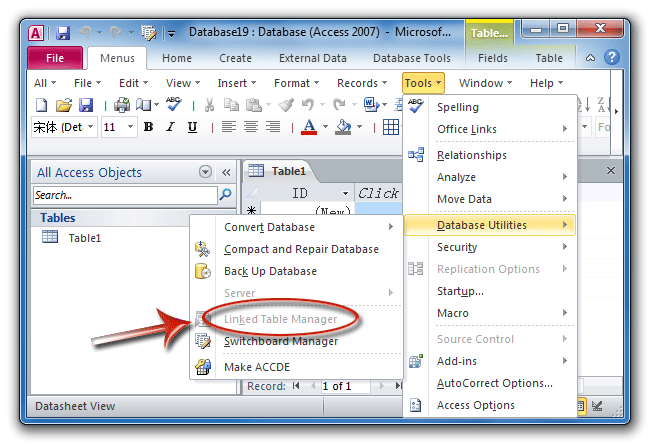651x445 pixels.
Task: Open Relationships from Tools menu
Action: coord(490,155)
